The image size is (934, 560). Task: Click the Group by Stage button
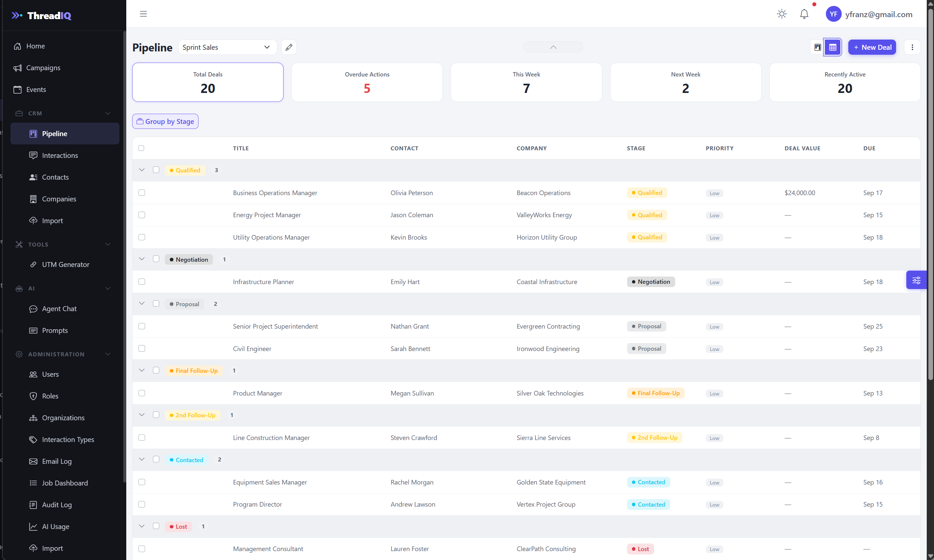(x=165, y=121)
